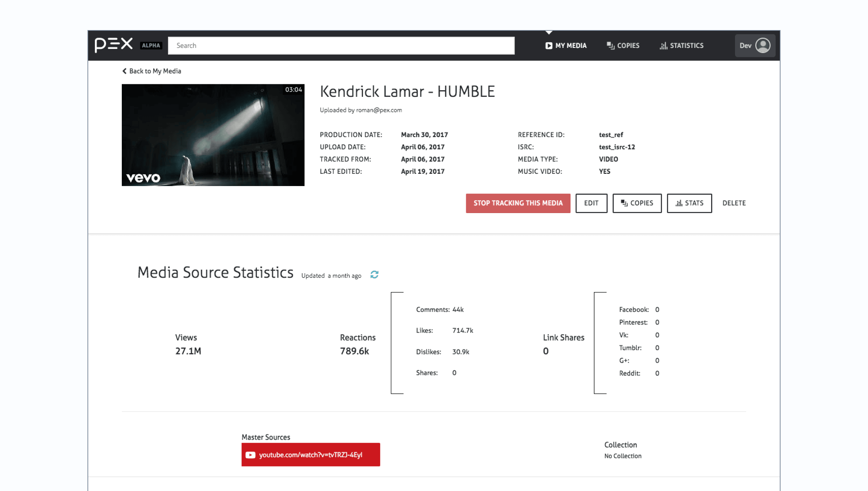Open the YouTube master source link
The image size is (868, 491).
pyautogui.click(x=311, y=455)
